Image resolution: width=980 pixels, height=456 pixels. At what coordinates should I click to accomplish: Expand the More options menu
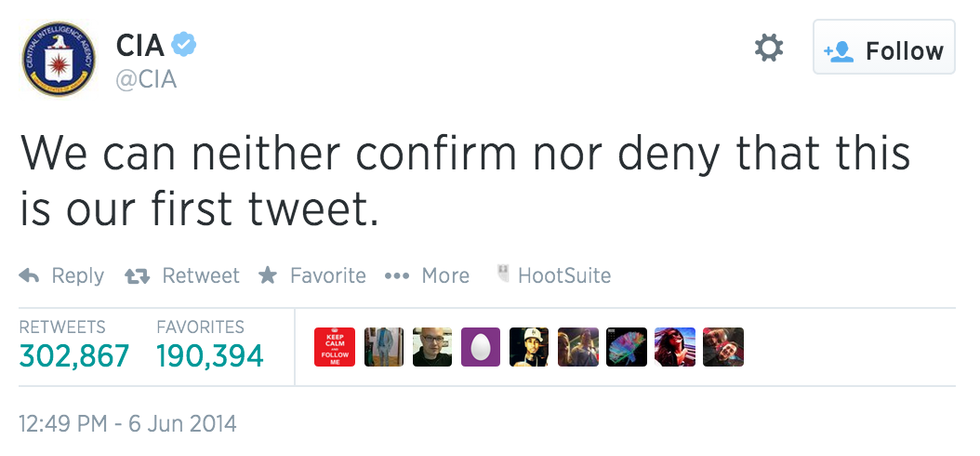coord(427,275)
